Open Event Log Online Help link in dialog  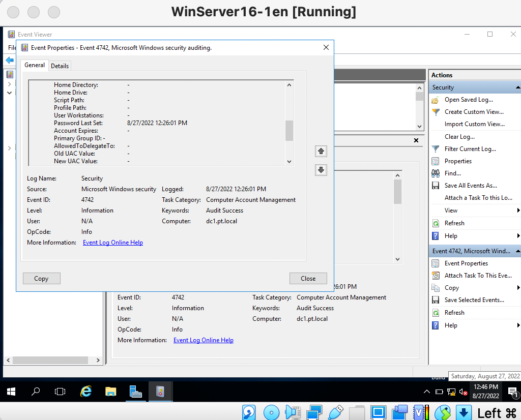point(113,243)
